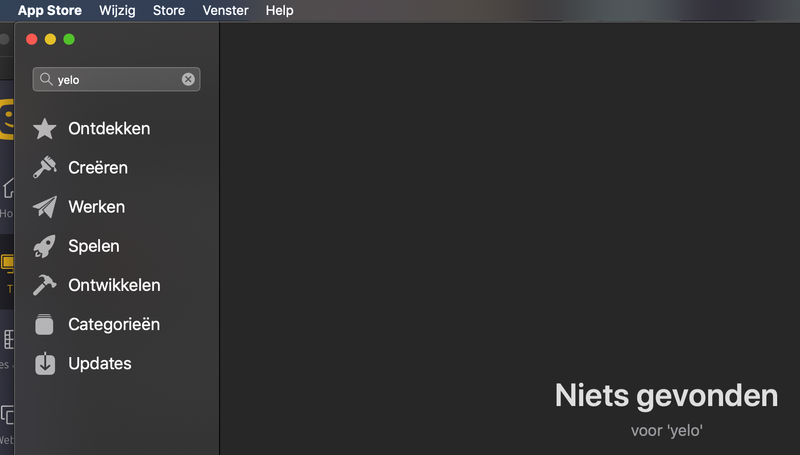Click into the search field containing 'yelo'
The height and width of the screenshot is (455, 800).
tap(115, 79)
